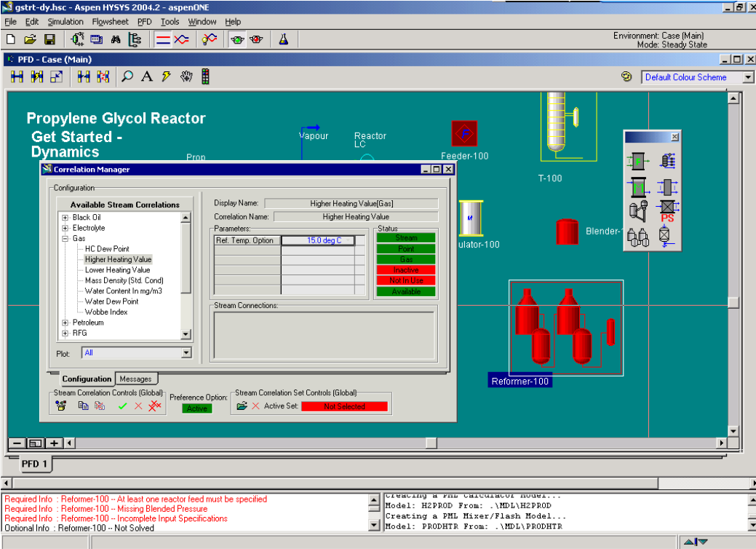
Task: Select the Auto Attach Mode icon in PFD toolbar
Action: [x=37, y=76]
